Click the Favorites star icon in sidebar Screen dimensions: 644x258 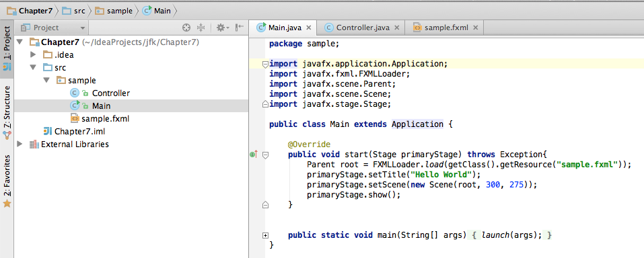[x=7, y=204]
